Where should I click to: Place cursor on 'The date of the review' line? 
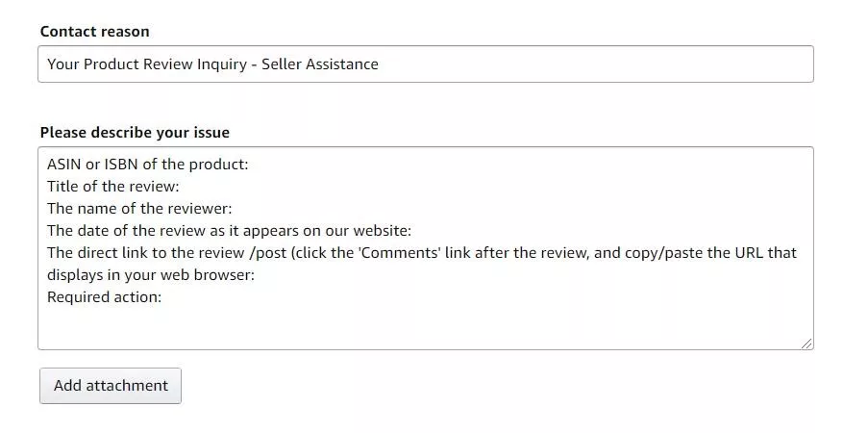click(229, 231)
